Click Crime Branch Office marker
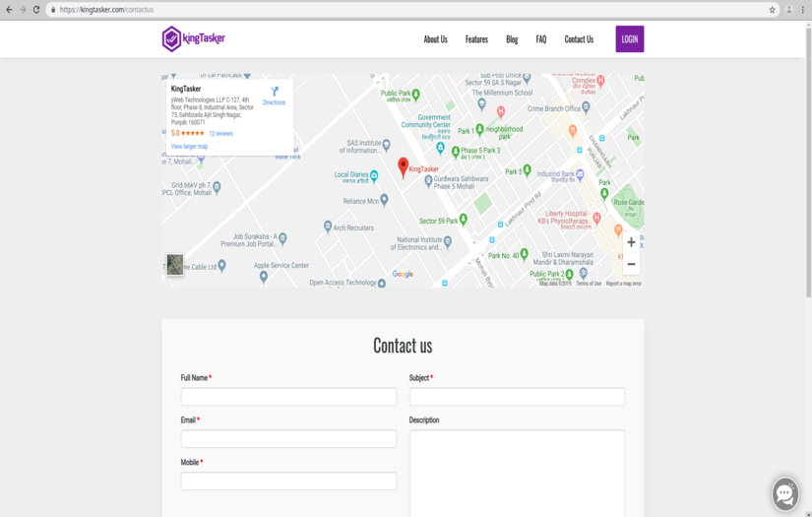The height and width of the screenshot is (517, 812). [586, 107]
